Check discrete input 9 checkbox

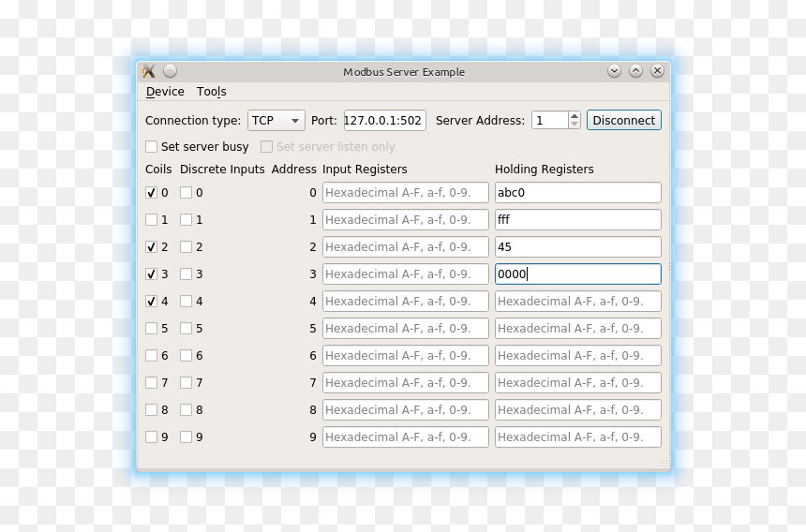click(187, 437)
